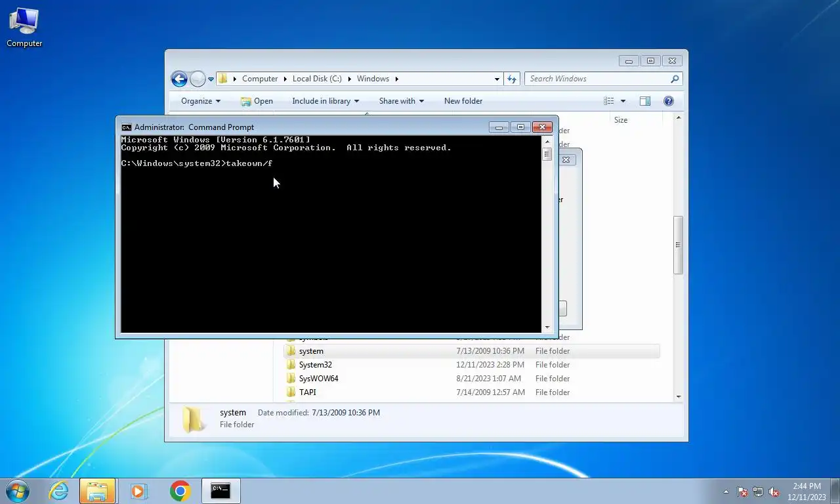
Task: Click the search magnifier icon
Action: [x=675, y=79]
